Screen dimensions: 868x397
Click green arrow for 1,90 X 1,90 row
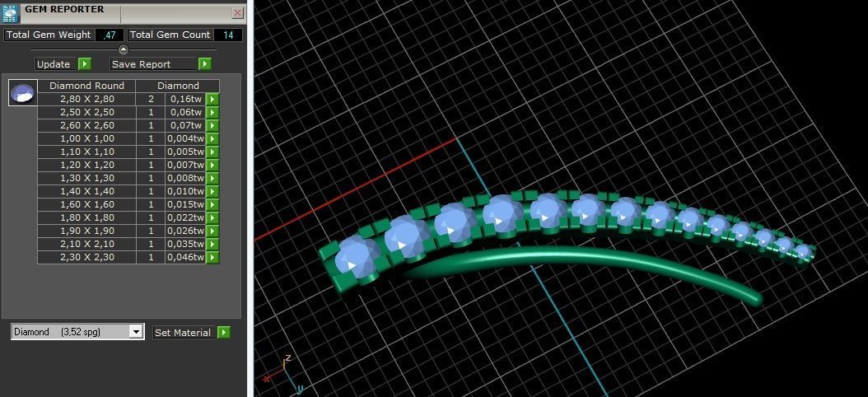pyautogui.click(x=212, y=231)
